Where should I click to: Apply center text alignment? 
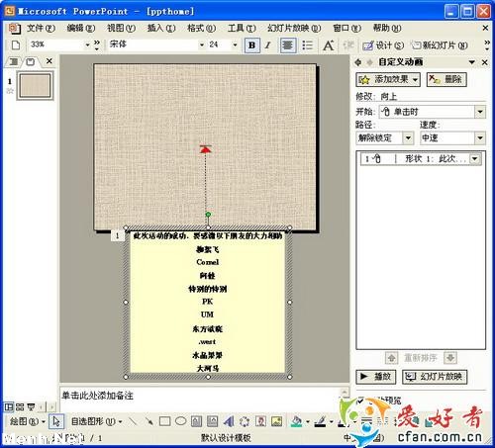click(287, 45)
